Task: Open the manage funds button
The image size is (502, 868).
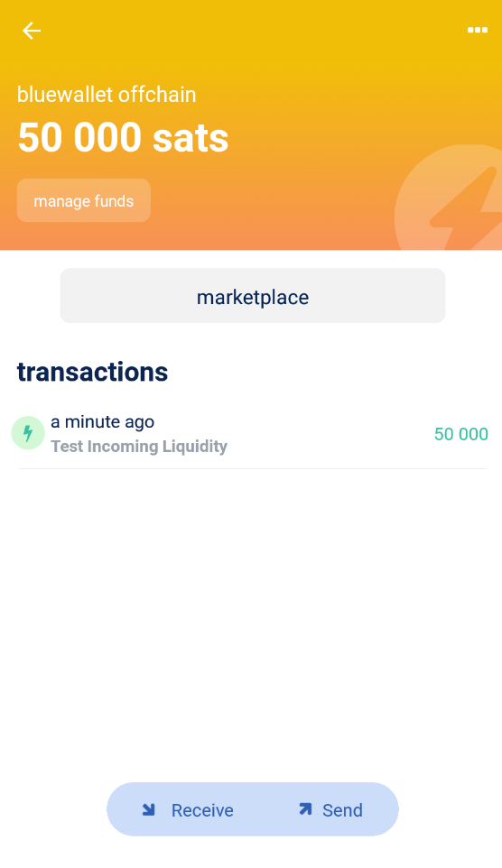Action: tap(84, 200)
